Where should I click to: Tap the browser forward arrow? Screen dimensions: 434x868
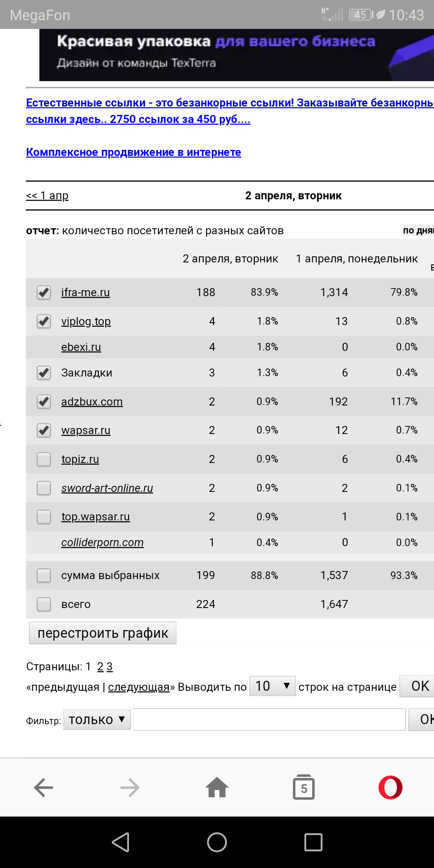(x=130, y=787)
